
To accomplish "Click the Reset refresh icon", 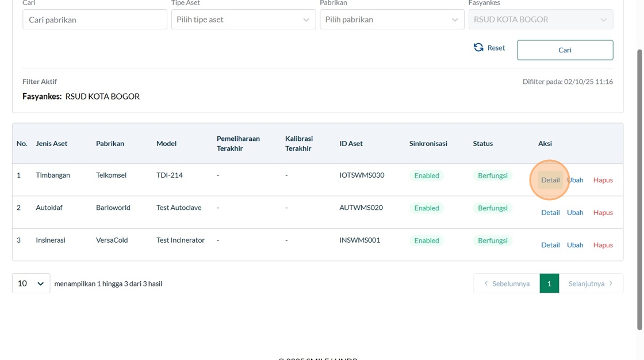I will pos(478,48).
